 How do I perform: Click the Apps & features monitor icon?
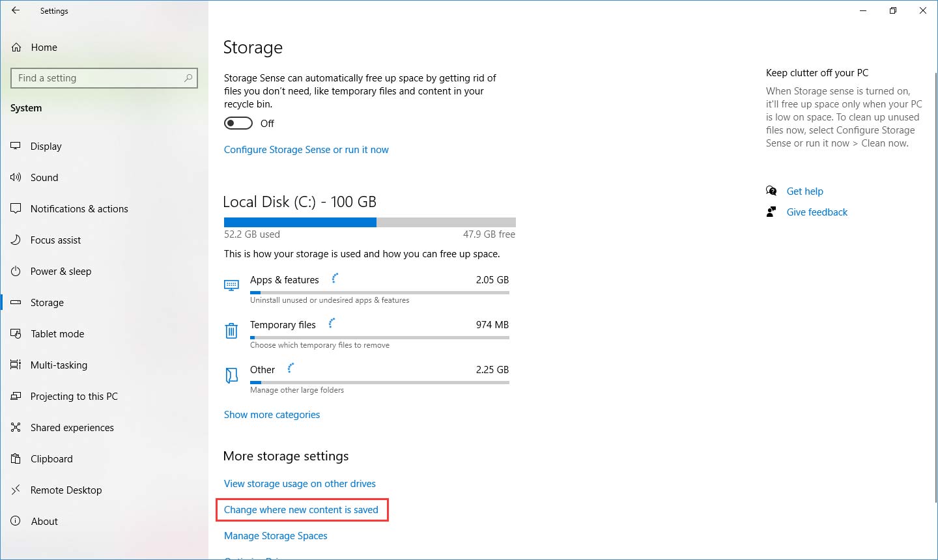click(x=231, y=285)
